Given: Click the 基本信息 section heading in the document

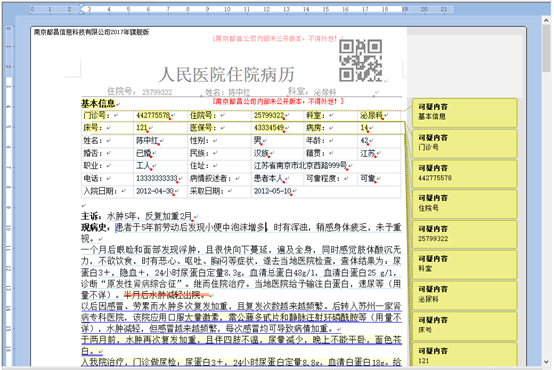Looking at the screenshot, I should 98,104.
